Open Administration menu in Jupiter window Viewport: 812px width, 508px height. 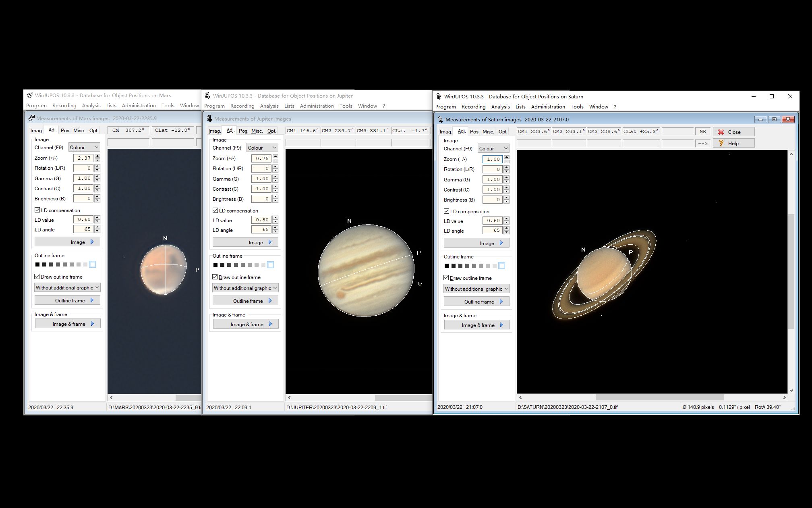pyautogui.click(x=317, y=106)
